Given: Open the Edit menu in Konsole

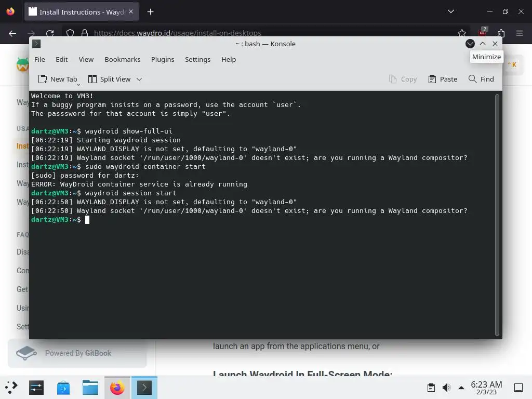Looking at the screenshot, I should point(61,59).
